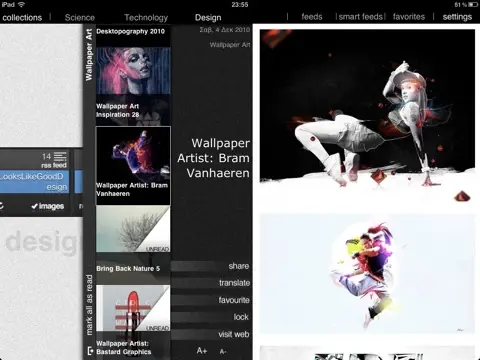This screenshot has height=360, width=480.
Task: Open Wallpaper Art Inspiration 28 article
Action: click(x=133, y=110)
